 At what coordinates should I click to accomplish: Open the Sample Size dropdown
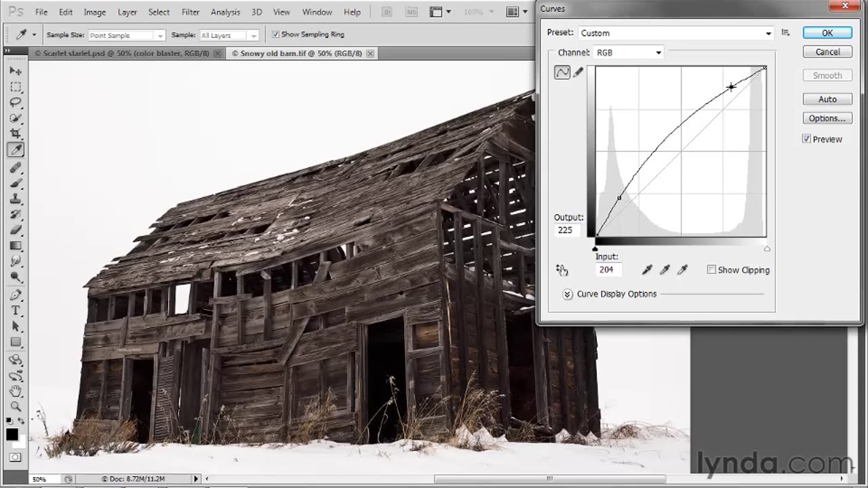pyautogui.click(x=127, y=35)
